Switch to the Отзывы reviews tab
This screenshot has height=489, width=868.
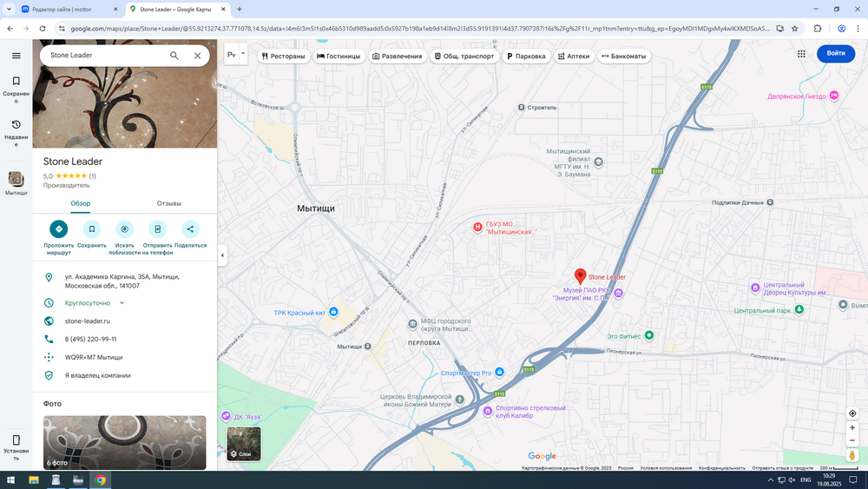tap(168, 203)
